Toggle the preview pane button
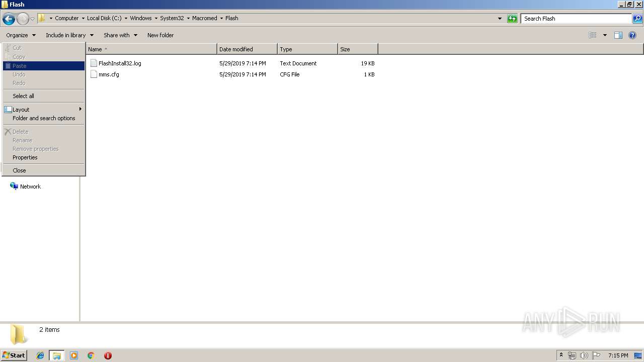 point(618,35)
